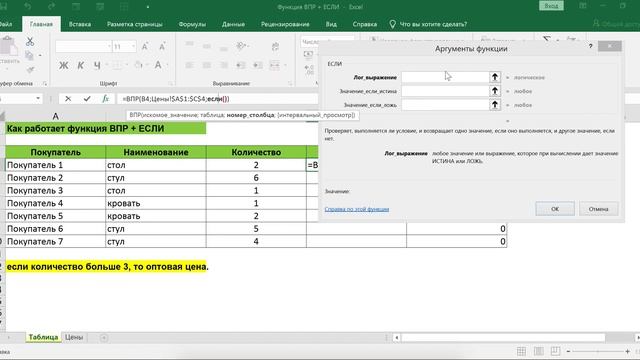Click collapse arrow beside Значение_если_истина field
The height and width of the screenshot is (360, 640).
495,91
